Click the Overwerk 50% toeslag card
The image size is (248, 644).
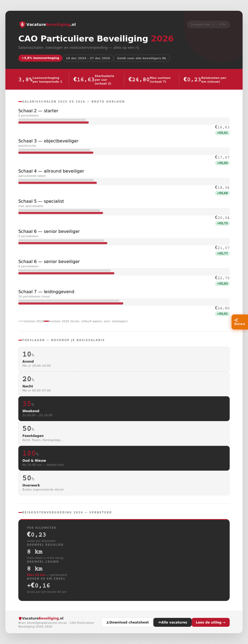[124, 483]
